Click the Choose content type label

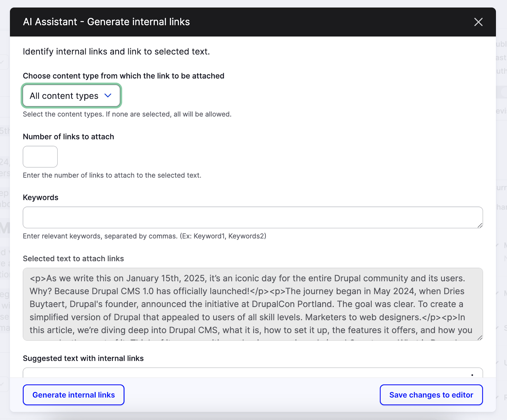(124, 76)
